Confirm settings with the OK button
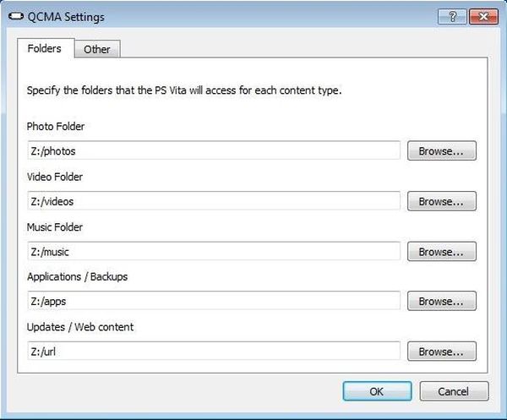This screenshot has height=420, width=507. (x=378, y=391)
